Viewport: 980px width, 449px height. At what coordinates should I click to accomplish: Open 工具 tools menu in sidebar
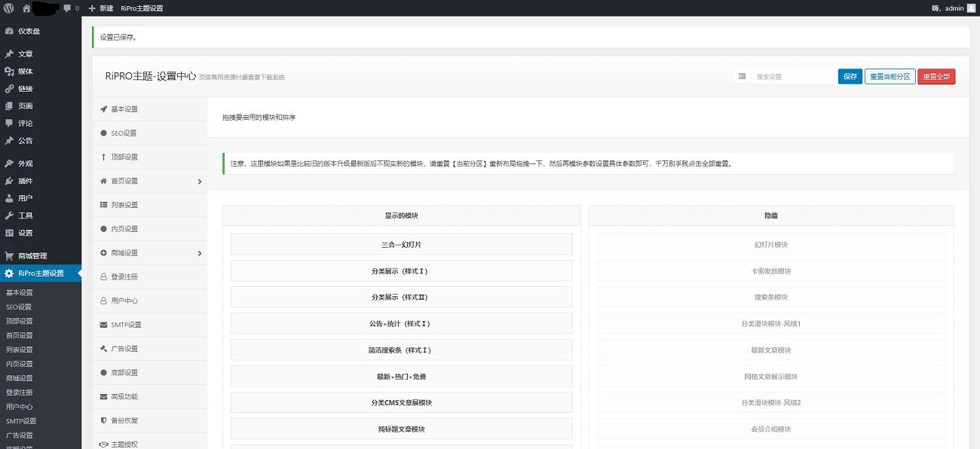(41, 215)
